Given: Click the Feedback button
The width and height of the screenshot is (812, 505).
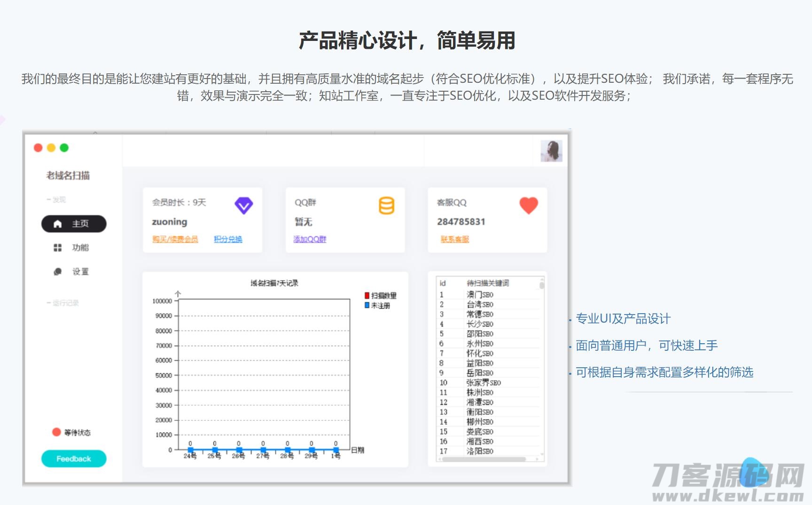Looking at the screenshot, I should (74, 459).
